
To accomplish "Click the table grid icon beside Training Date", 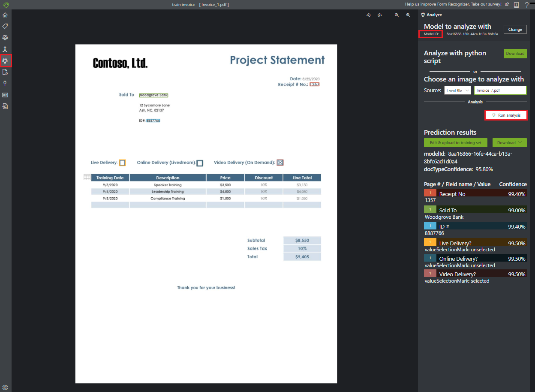I will [x=87, y=177].
